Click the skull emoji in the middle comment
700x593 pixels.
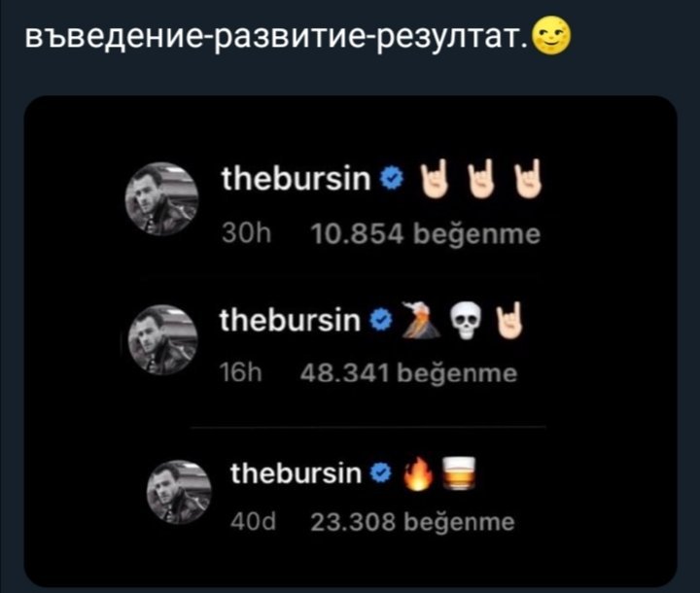coord(465,322)
